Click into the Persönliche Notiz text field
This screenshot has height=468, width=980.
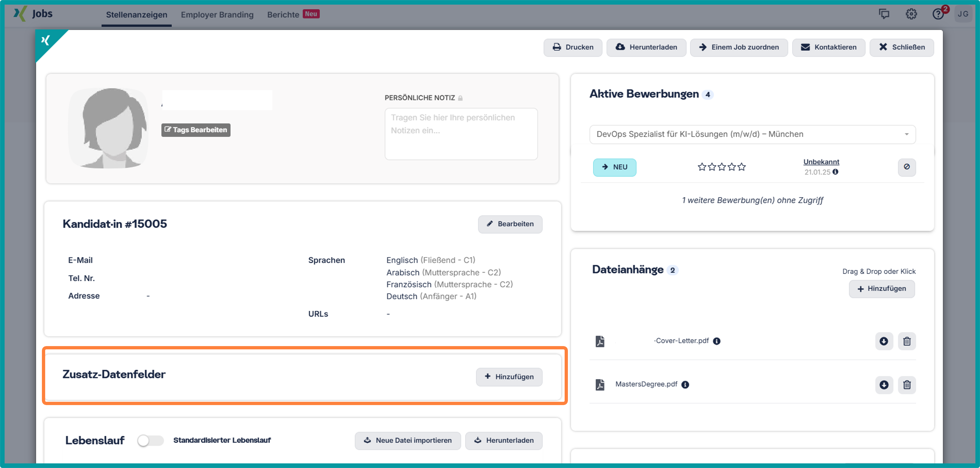coord(461,134)
